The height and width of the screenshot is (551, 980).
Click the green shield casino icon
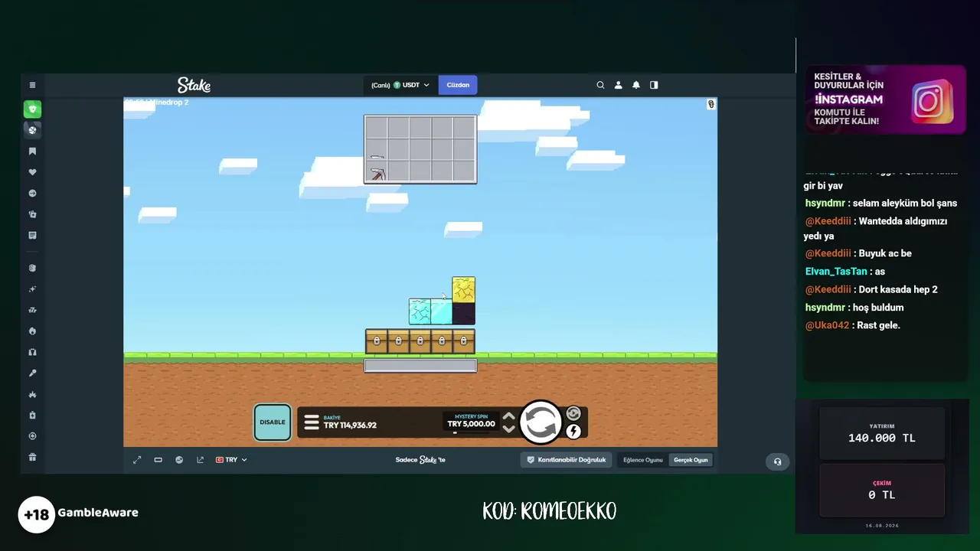tap(32, 109)
